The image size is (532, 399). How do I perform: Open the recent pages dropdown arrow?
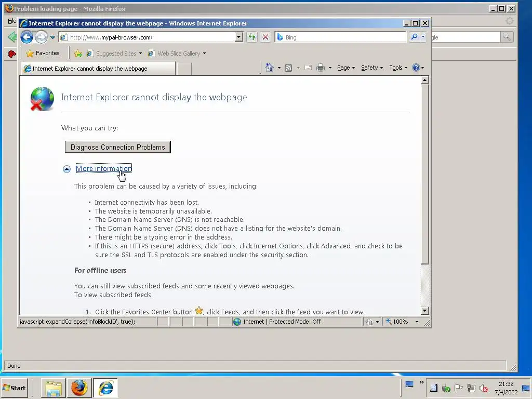pyautogui.click(x=52, y=37)
